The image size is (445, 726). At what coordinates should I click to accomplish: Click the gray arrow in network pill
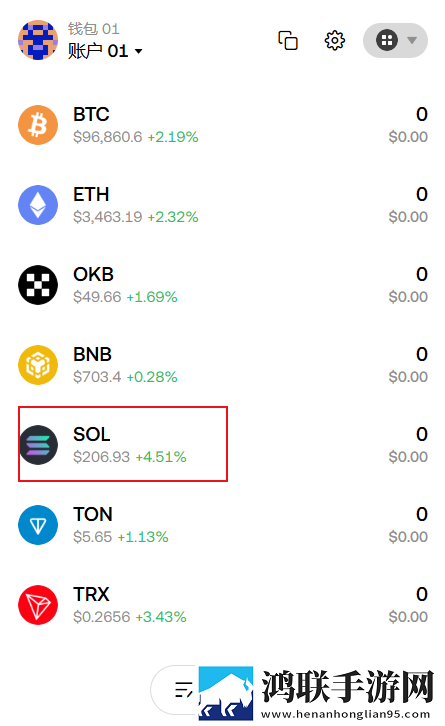click(x=412, y=40)
